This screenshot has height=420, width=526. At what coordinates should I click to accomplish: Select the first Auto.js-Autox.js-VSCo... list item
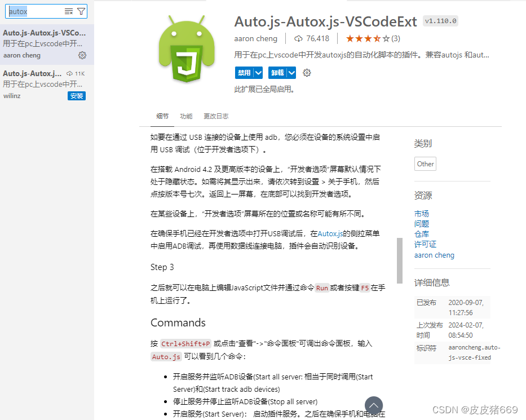pos(47,45)
